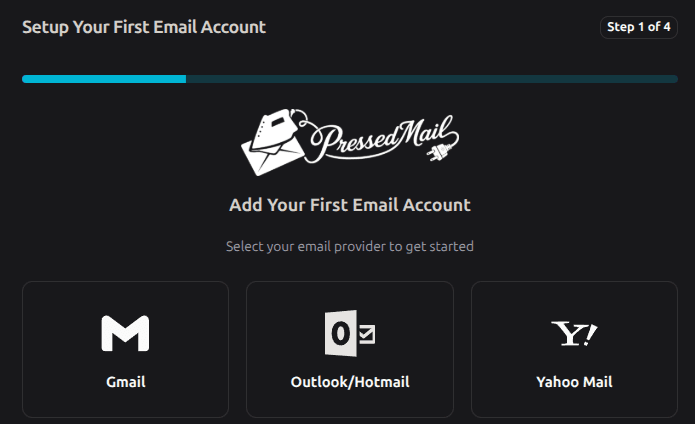Viewport: 695px width, 424px height.
Task: Select the Gmail text label
Action: 125,382
